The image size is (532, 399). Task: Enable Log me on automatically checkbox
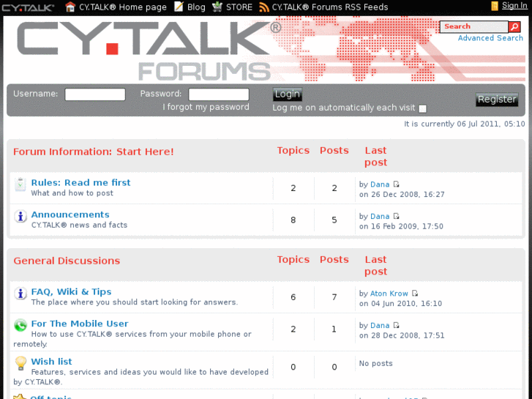pos(422,108)
